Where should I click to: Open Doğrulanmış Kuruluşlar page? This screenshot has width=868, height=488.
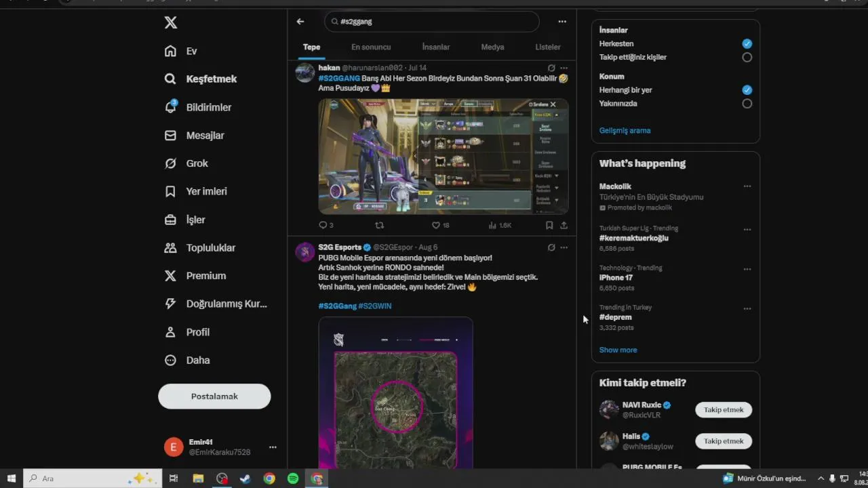coord(216,304)
